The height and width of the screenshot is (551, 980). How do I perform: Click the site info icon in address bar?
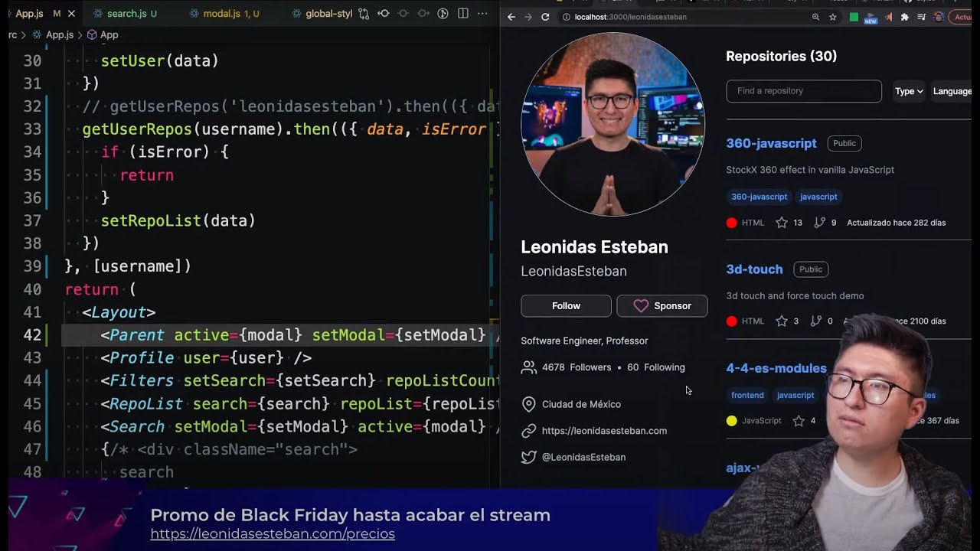566,17
